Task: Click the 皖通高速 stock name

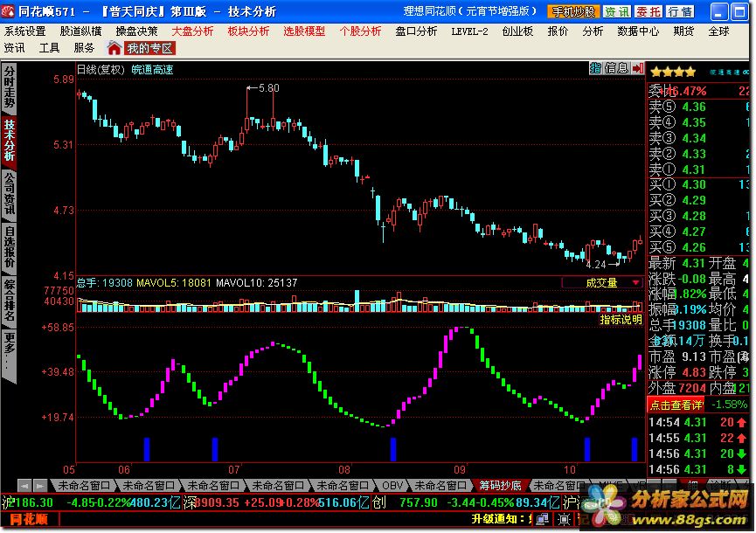Action: (x=152, y=70)
